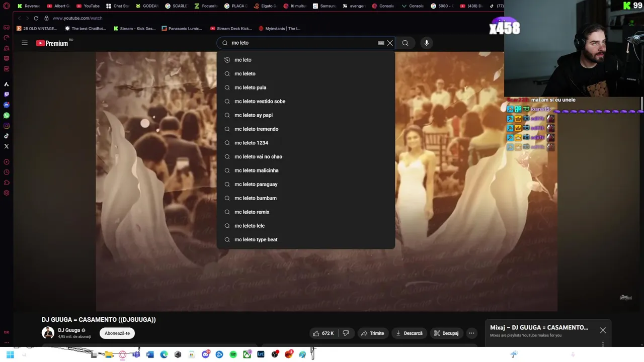Choose suggestion "mc leleto type beat"
644x362 pixels.
(306, 239)
